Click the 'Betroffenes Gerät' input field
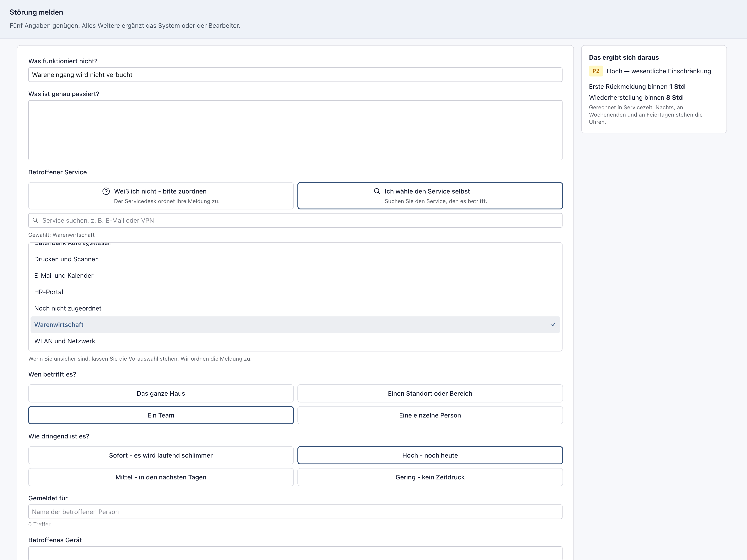The image size is (747, 560). coord(295,553)
